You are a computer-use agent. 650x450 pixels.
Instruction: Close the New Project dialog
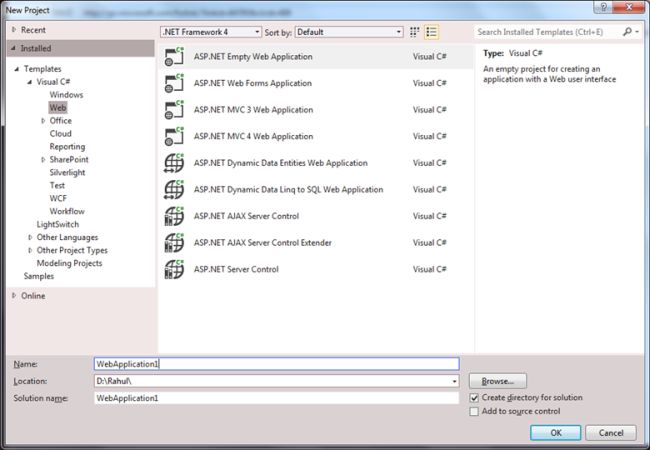629,7
